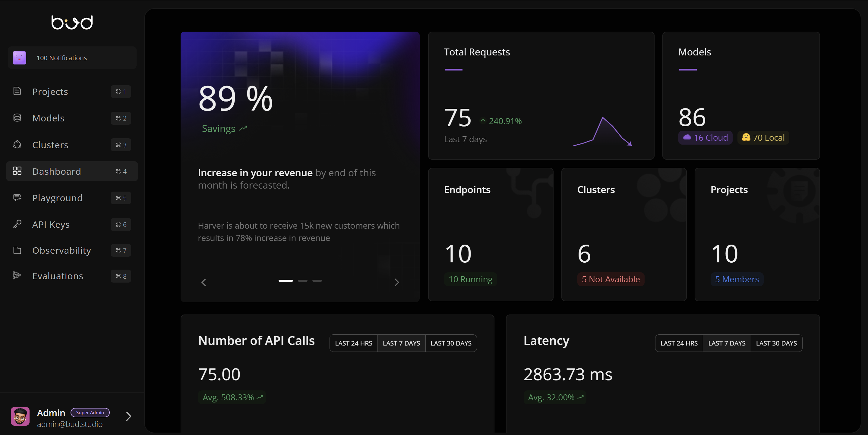Click the API Keys key icon

pos(17,224)
